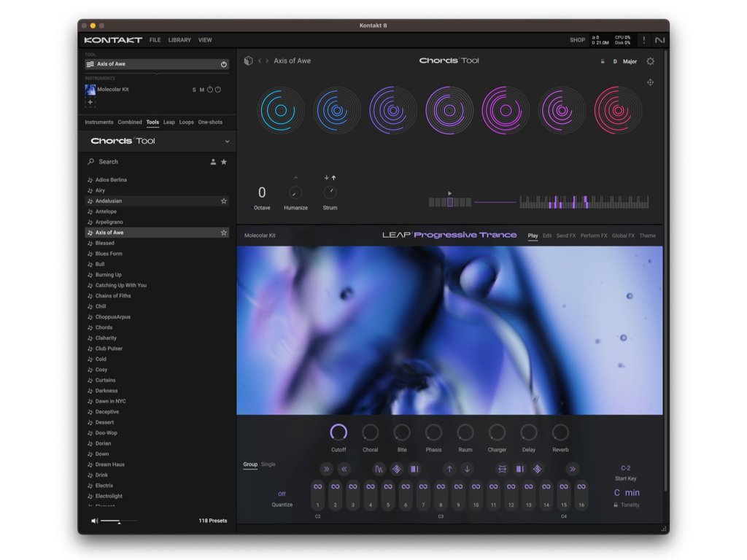Image resolution: width=747 pixels, height=560 pixels.
Task: Mute the Molecolar Kit instrument
Action: (202, 90)
